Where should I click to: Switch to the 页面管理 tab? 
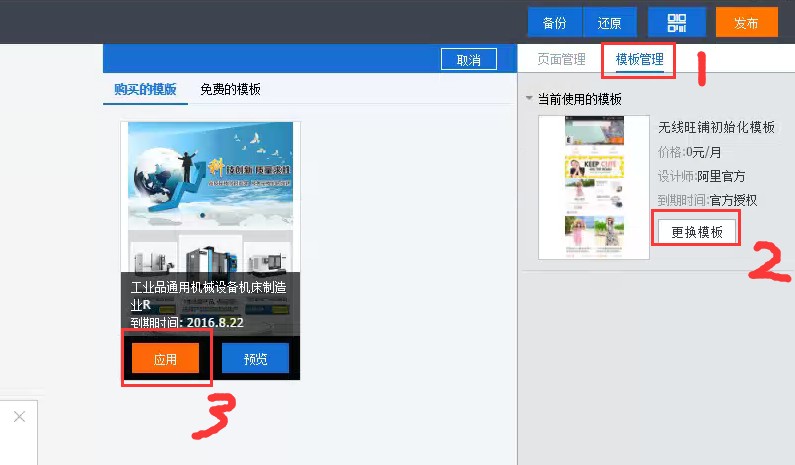(x=561, y=59)
